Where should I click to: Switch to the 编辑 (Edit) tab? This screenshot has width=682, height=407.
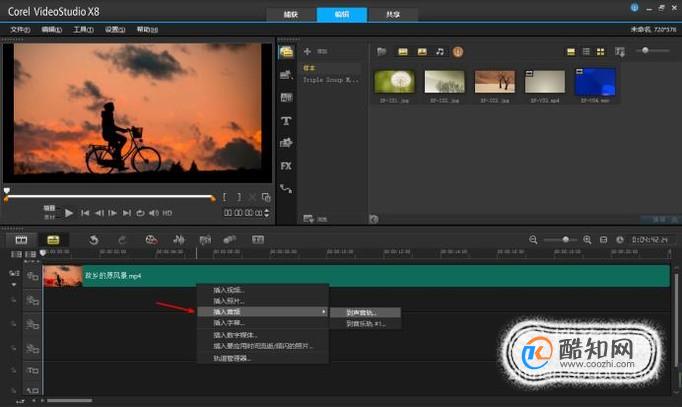click(342, 14)
